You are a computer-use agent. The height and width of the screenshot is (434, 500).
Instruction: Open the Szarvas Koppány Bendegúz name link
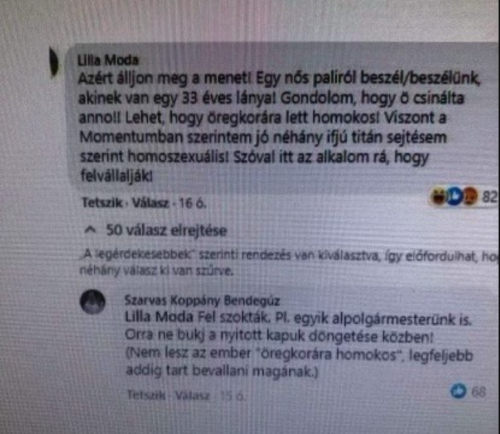[x=202, y=300]
